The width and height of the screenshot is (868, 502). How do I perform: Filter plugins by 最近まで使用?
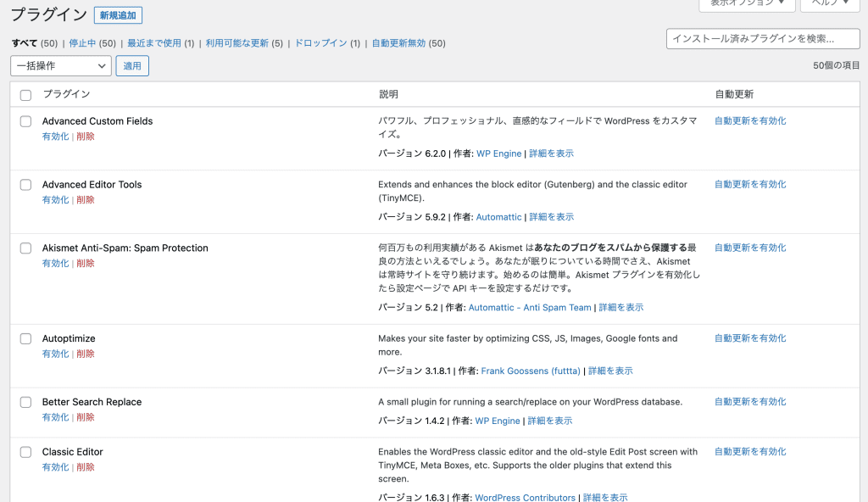click(154, 43)
